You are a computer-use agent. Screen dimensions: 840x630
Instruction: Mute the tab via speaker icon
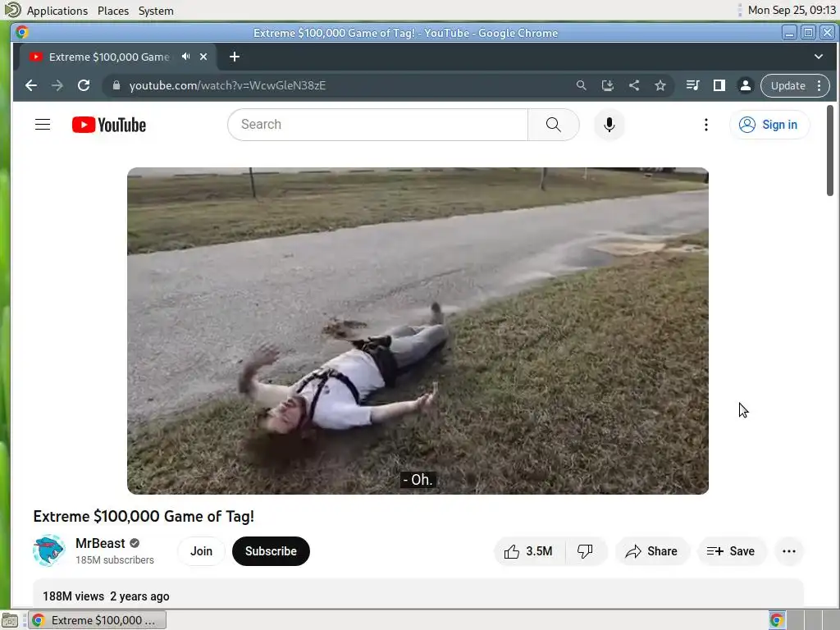186,57
